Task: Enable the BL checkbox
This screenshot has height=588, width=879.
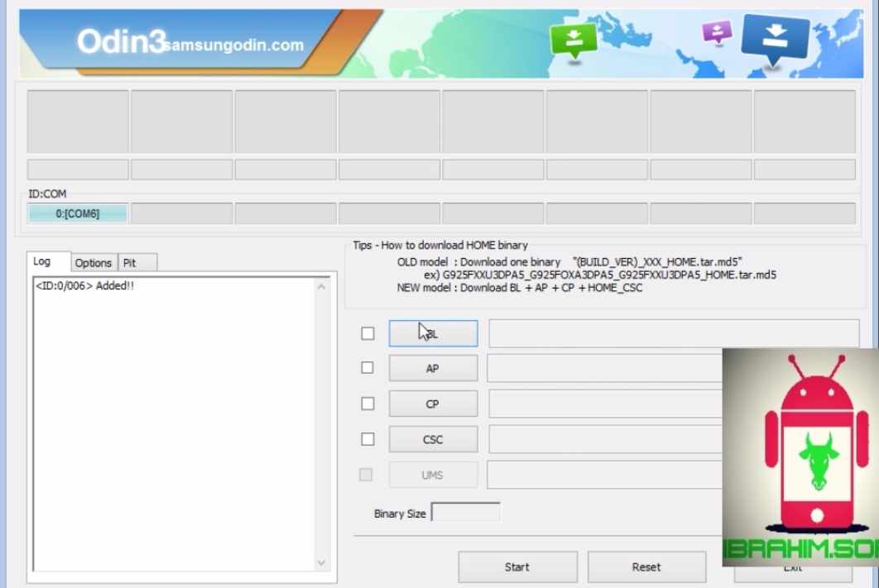Action: point(367,334)
